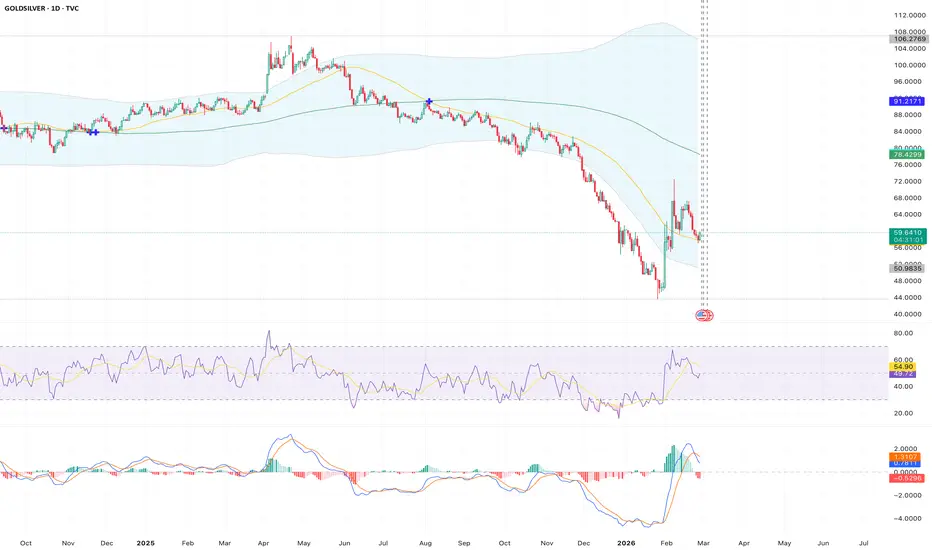This screenshot has height=550, width=932.
Task: Select the 64.0000 price axis value
Action: tap(909, 215)
